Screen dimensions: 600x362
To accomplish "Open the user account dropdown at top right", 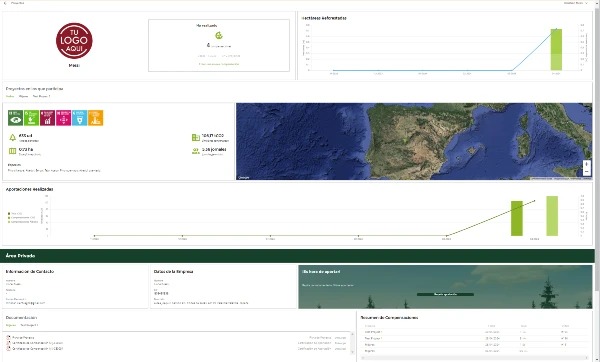I will tap(576, 3).
